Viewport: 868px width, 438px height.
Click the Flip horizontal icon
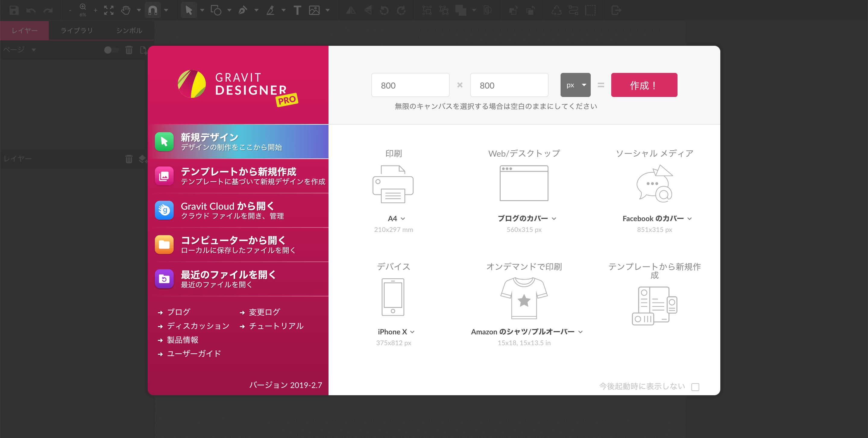click(351, 11)
